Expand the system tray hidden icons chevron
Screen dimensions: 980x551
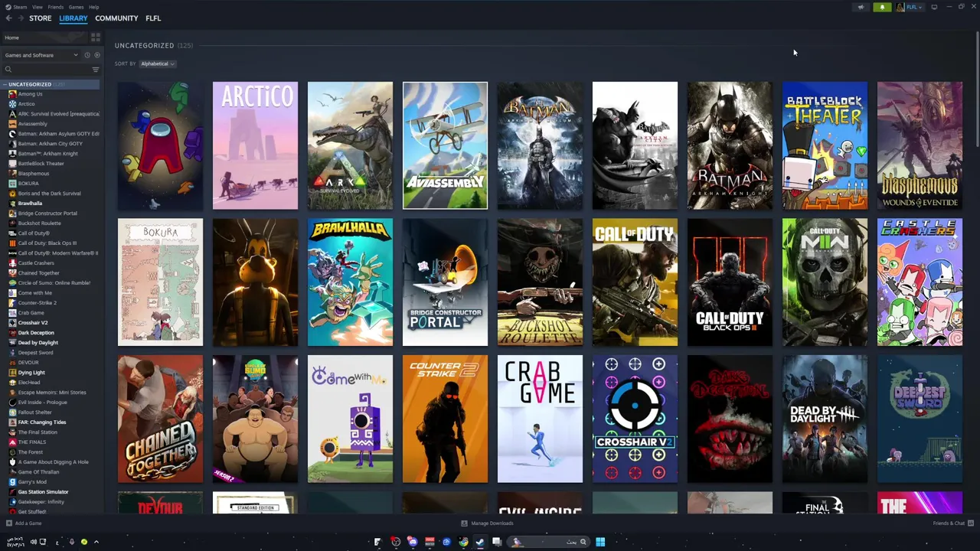click(x=96, y=542)
